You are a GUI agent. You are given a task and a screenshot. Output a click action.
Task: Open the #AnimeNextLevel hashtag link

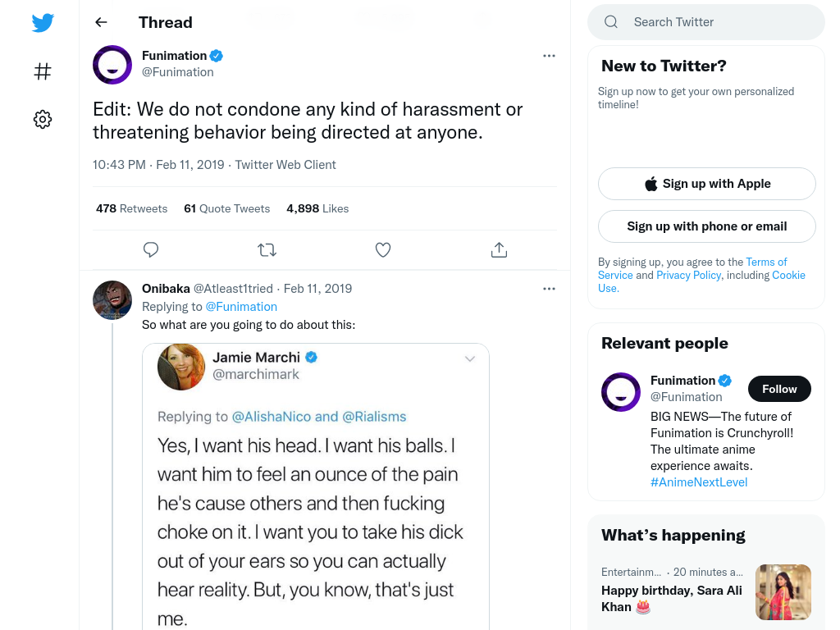699,482
